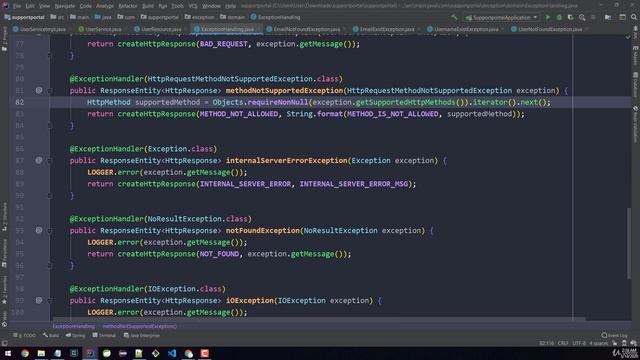Open the TODO tool window
The height and width of the screenshot is (360, 640).
coord(24,336)
